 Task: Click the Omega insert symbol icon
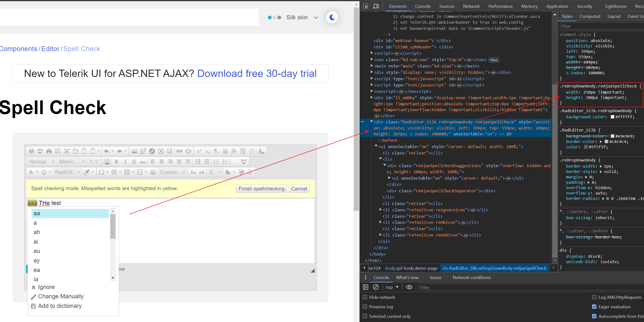[x=101, y=172]
